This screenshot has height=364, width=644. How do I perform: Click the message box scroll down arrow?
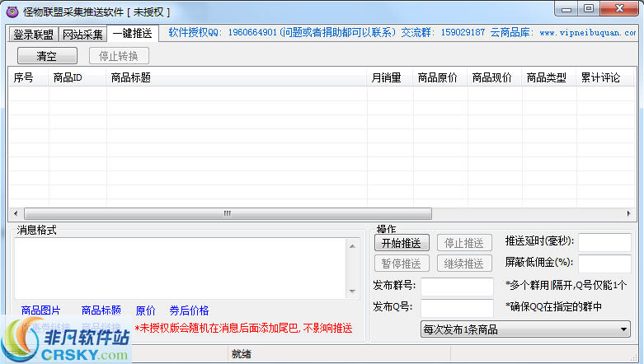(352, 292)
